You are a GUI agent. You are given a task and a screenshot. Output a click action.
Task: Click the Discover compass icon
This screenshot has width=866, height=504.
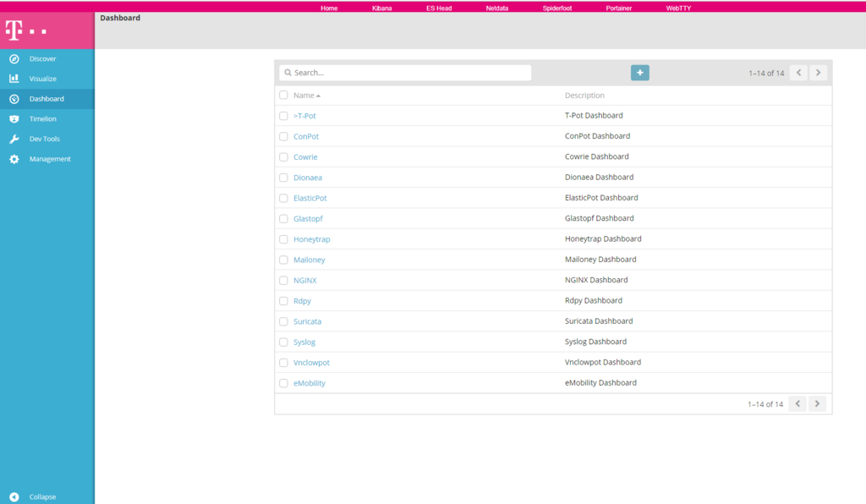(x=14, y=58)
